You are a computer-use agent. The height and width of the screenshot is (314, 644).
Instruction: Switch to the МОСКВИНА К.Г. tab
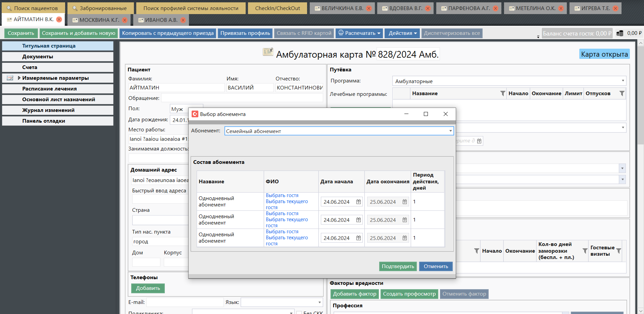click(x=99, y=20)
